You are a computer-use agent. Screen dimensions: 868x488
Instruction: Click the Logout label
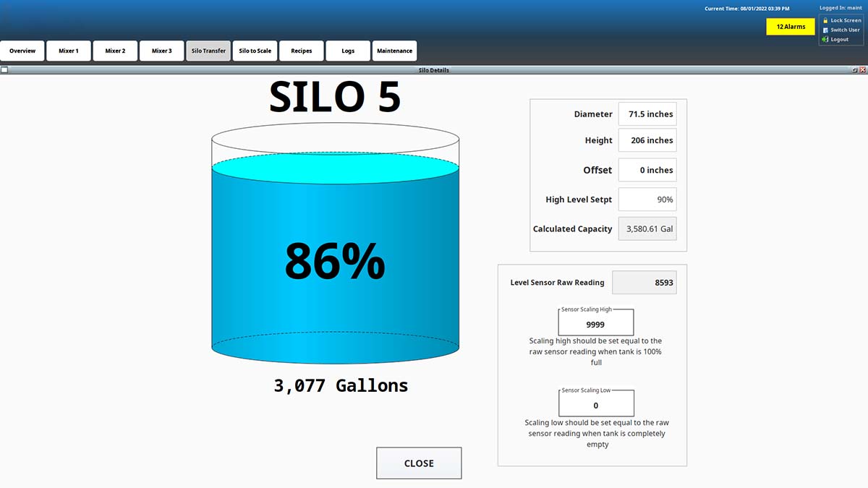(840, 39)
